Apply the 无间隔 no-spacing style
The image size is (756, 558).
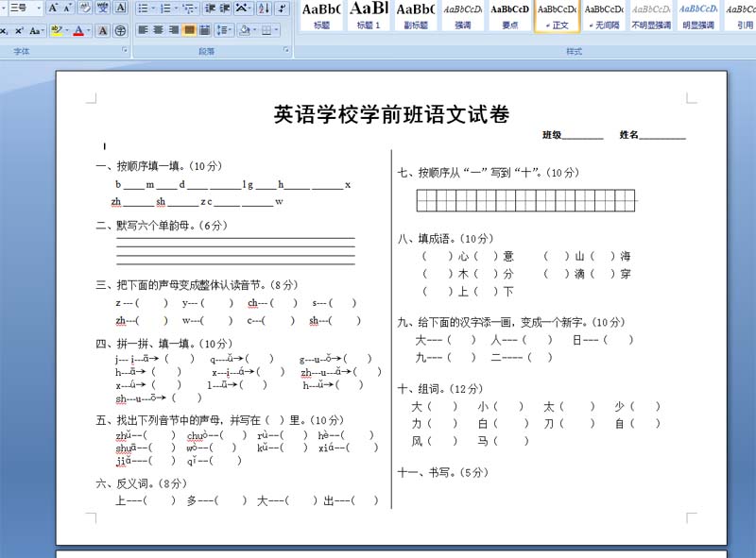tap(604, 16)
